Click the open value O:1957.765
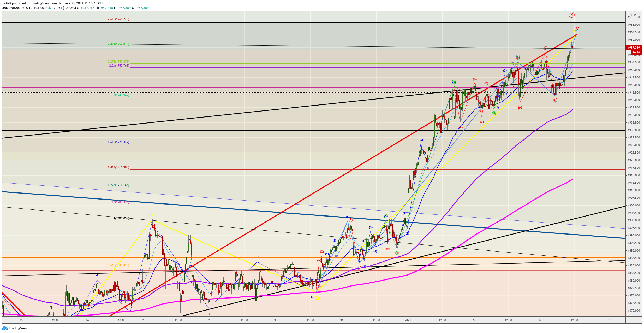 pos(86,8)
